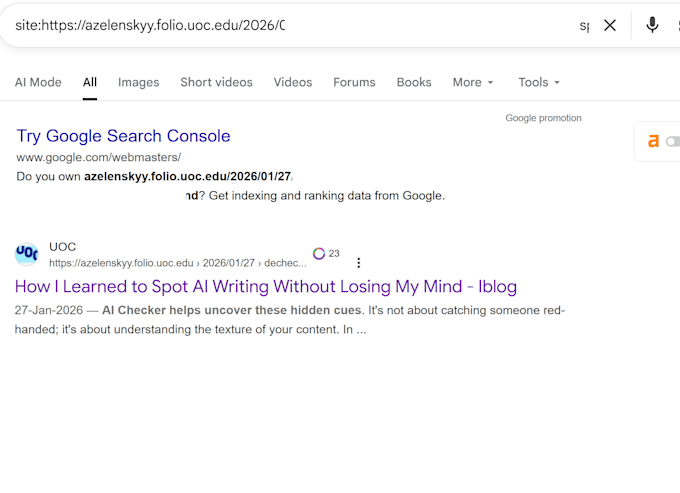Open How I Learned to Spot AI Writing result

pos(266,287)
